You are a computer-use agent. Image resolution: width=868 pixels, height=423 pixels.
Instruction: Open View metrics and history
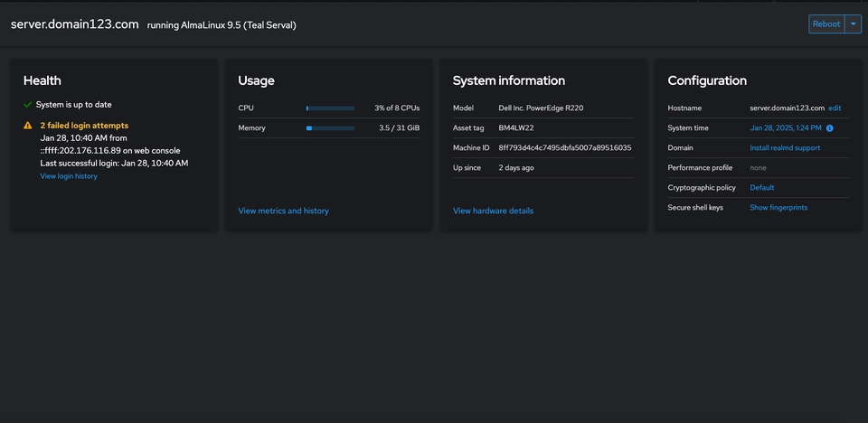point(283,211)
